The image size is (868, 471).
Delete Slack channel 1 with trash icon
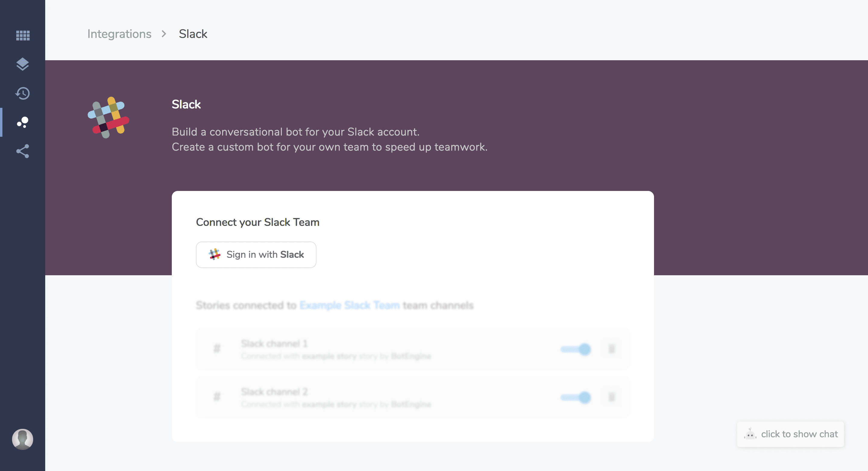[x=612, y=349]
